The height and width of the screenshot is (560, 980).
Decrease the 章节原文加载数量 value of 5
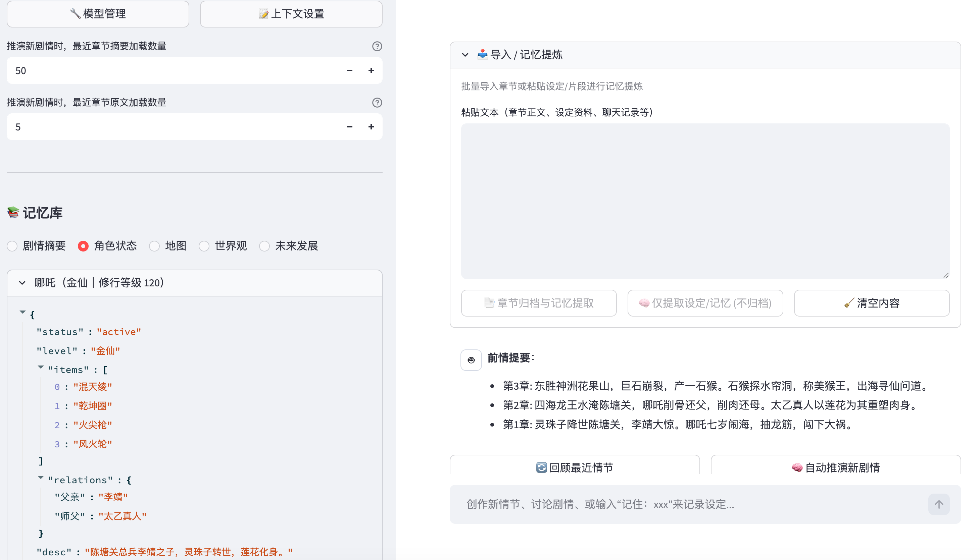point(349,126)
